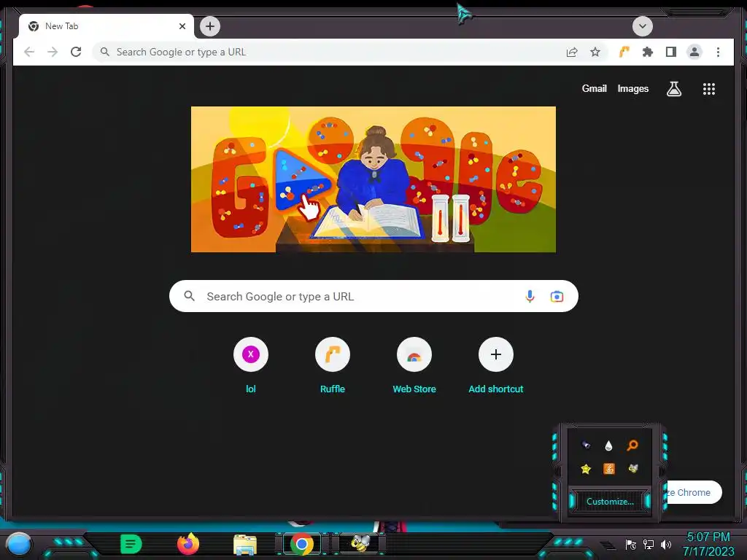Image resolution: width=747 pixels, height=560 pixels.
Task: Click the yellow star tray icon
Action: coord(586,469)
